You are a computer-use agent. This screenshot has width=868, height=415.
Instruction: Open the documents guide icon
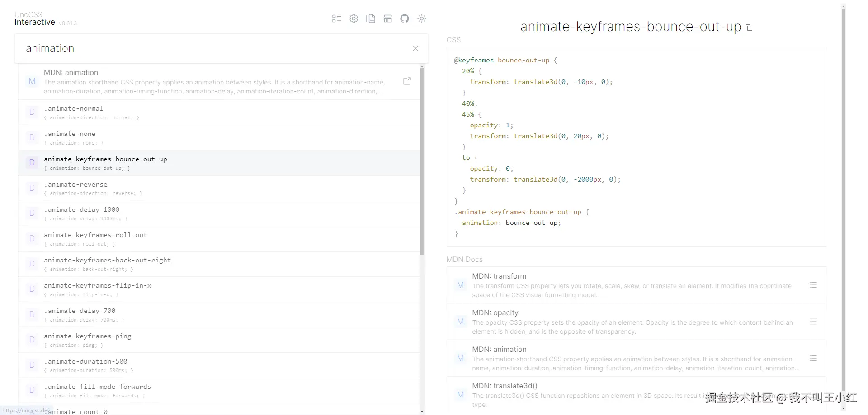pos(371,19)
